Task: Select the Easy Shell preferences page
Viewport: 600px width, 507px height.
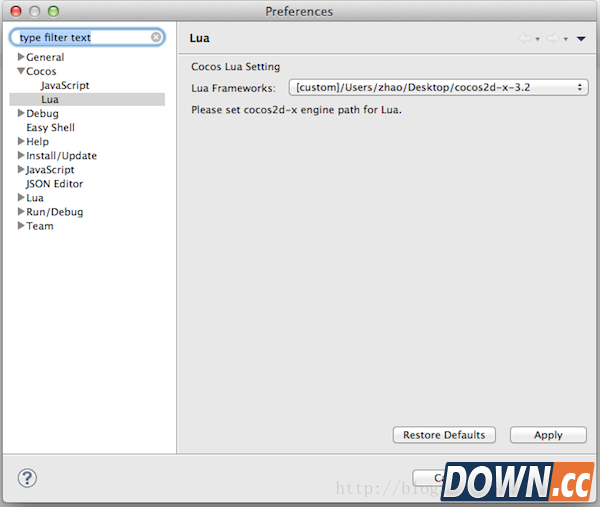Action: pos(50,128)
